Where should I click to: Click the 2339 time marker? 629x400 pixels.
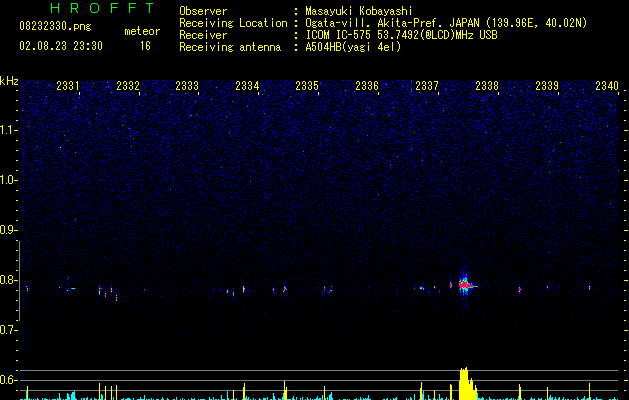547,86
